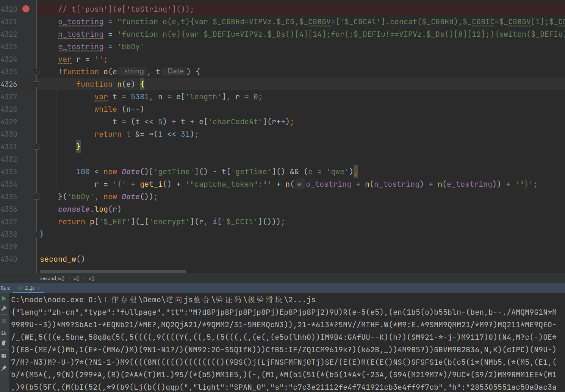Collapse function n fold marker, line 4326
This screenshot has width=565, height=392.
(x=36, y=84)
